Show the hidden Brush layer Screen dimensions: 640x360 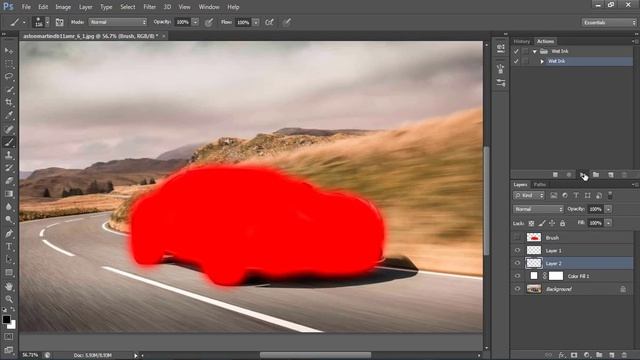[517, 237]
